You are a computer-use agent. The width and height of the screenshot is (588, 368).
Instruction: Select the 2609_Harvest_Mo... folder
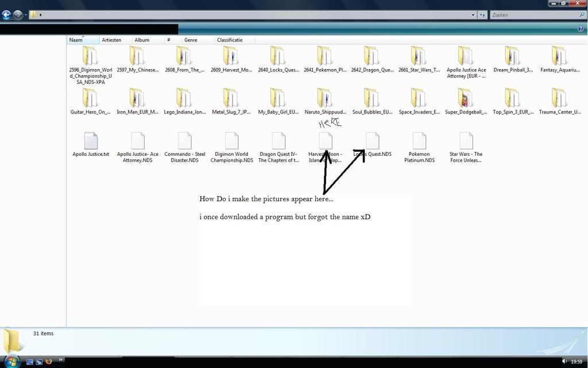click(x=231, y=59)
